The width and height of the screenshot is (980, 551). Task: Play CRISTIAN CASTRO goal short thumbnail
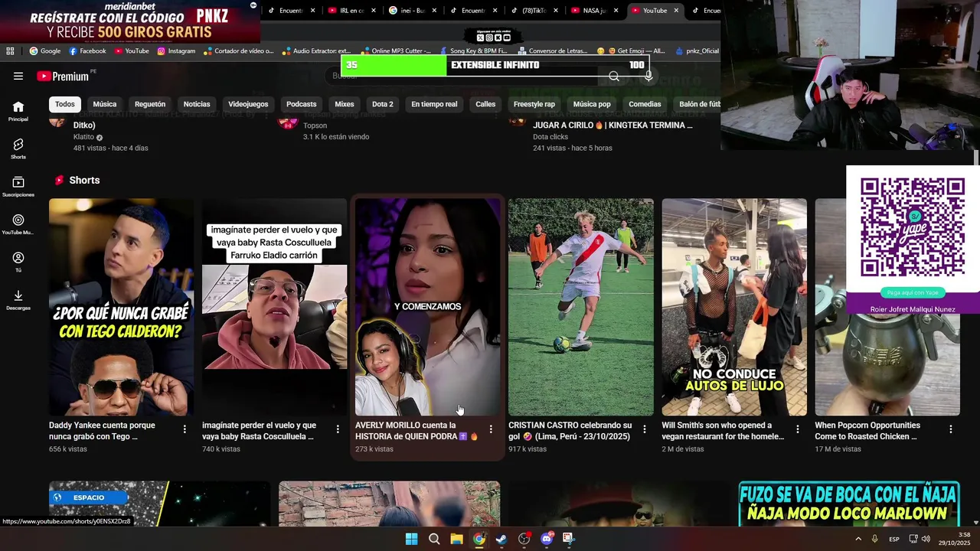581,307
